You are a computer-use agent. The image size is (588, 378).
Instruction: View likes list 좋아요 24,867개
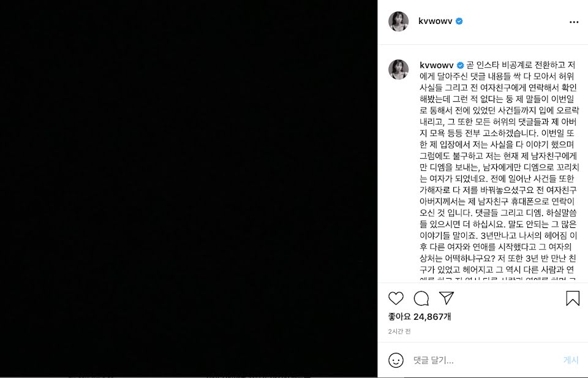[x=419, y=317]
